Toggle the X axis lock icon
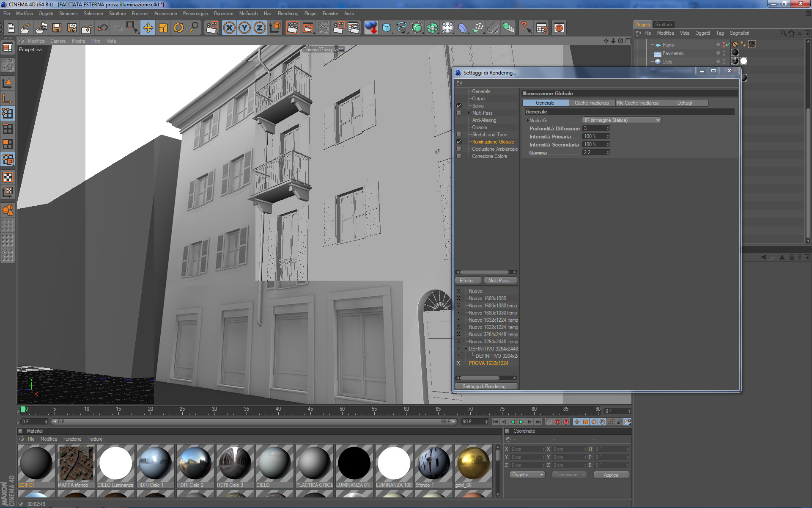 tap(229, 28)
